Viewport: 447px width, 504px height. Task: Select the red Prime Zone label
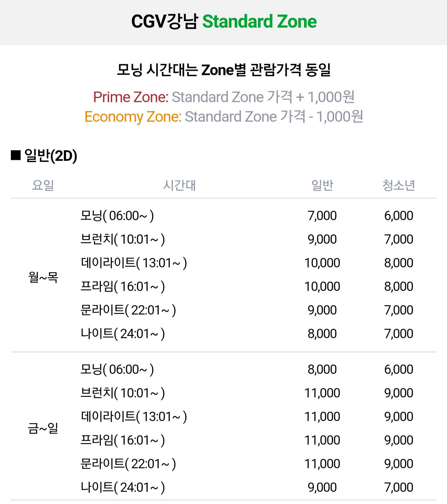(131, 97)
